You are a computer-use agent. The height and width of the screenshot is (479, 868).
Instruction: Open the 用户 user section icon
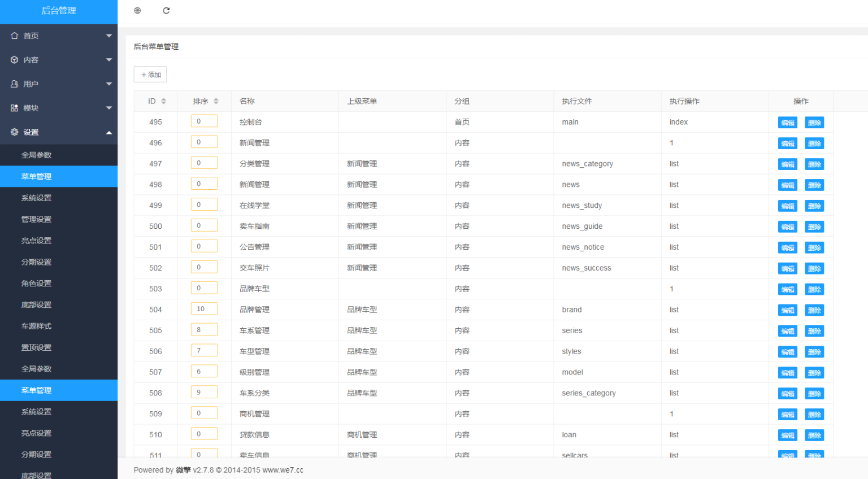[14, 84]
